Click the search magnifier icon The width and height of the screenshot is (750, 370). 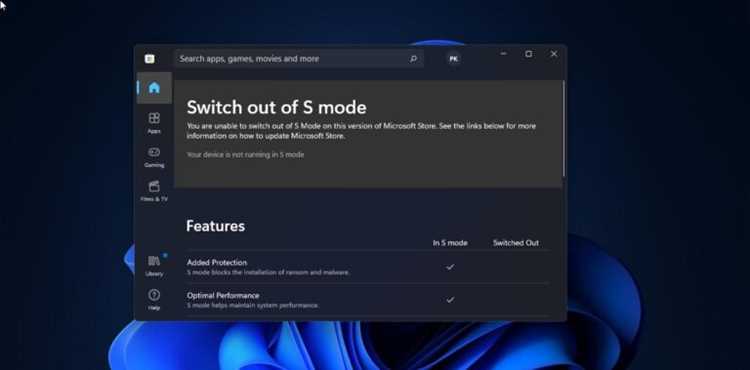(x=413, y=59)
